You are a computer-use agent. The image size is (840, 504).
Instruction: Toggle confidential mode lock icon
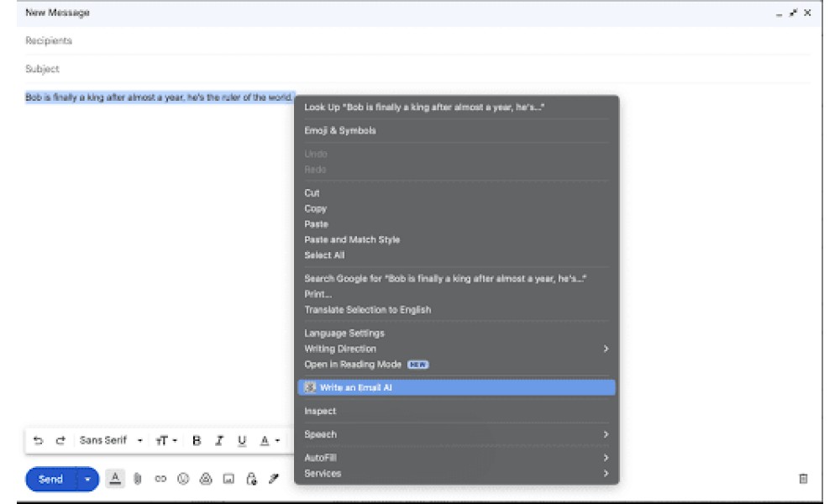click(x=251, y=479)
